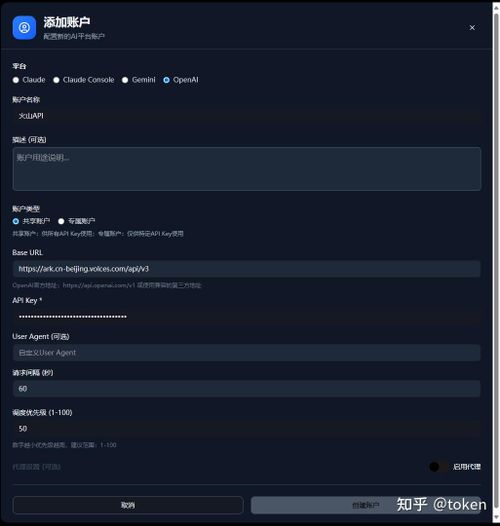Click the cancel button at bottom left
The height and width of the screenshot is (526, 500).
click(x=128, y=505)
